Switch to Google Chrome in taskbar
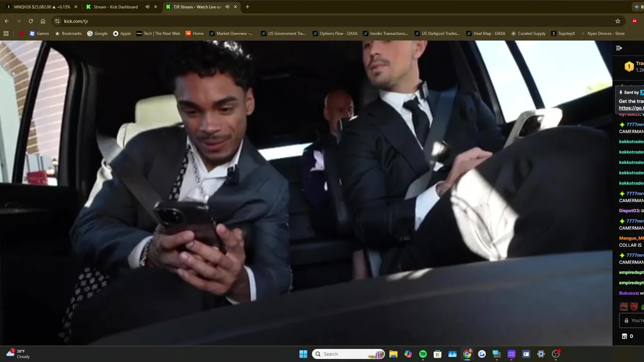Screen dimensions: 644x362 (467, 354)
